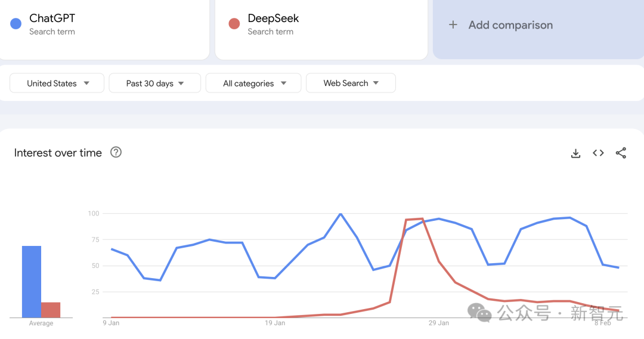
Task: Click the blue ChatGPT color dot
Action: click(16, 24)
